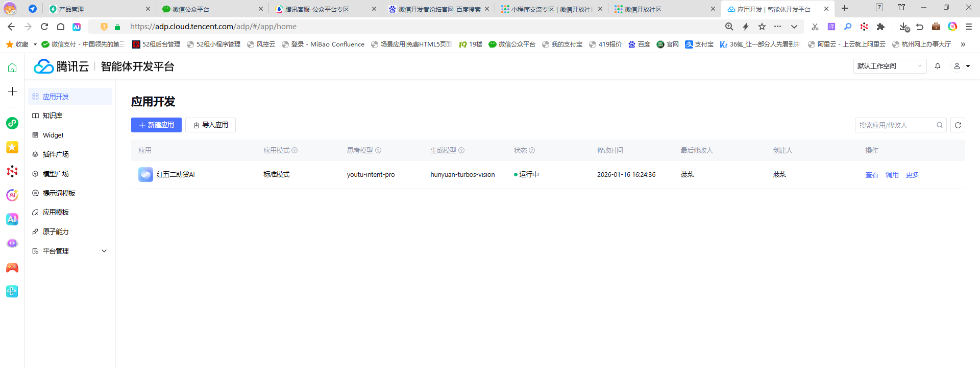Click the 新建应用 button

coord(156,125)
